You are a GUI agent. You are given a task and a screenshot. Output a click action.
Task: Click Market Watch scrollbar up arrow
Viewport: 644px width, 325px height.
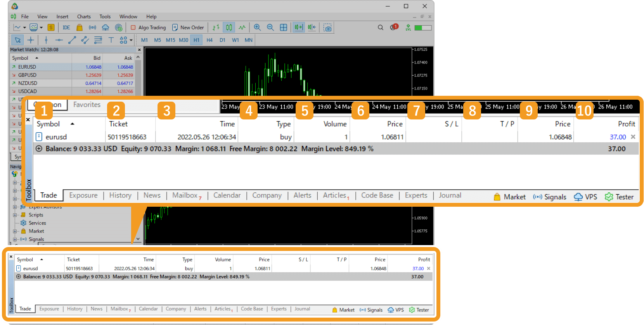(138, 57)
